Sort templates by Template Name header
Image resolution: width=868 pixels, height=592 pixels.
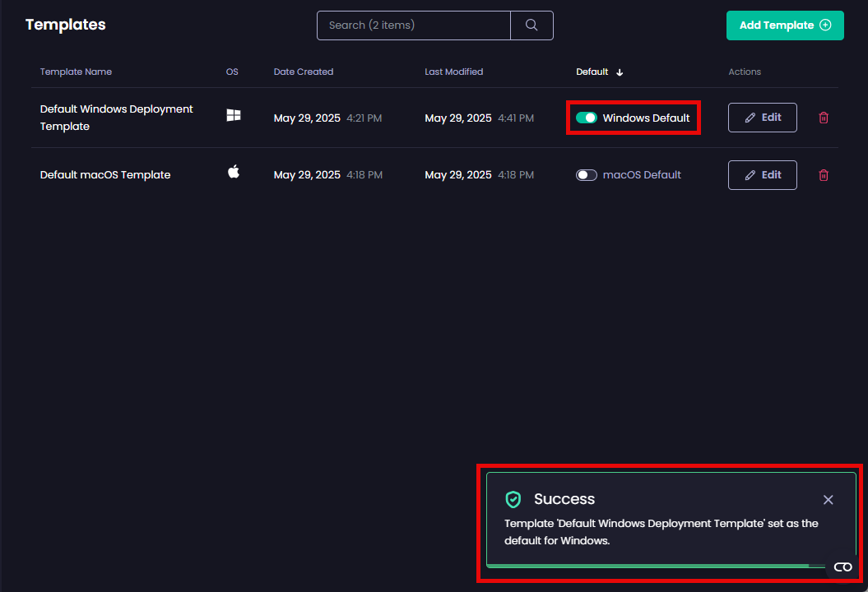[x=76, y=72]
